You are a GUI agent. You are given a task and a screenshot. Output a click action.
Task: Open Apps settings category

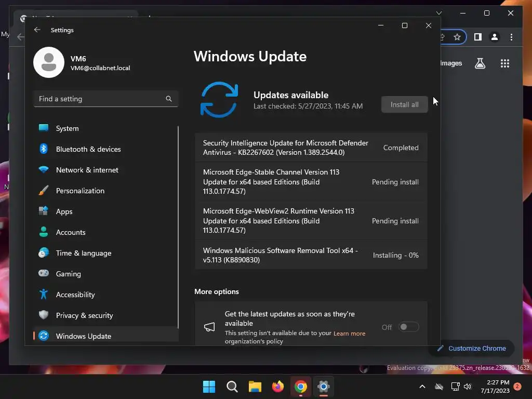(x=106, y=211)
